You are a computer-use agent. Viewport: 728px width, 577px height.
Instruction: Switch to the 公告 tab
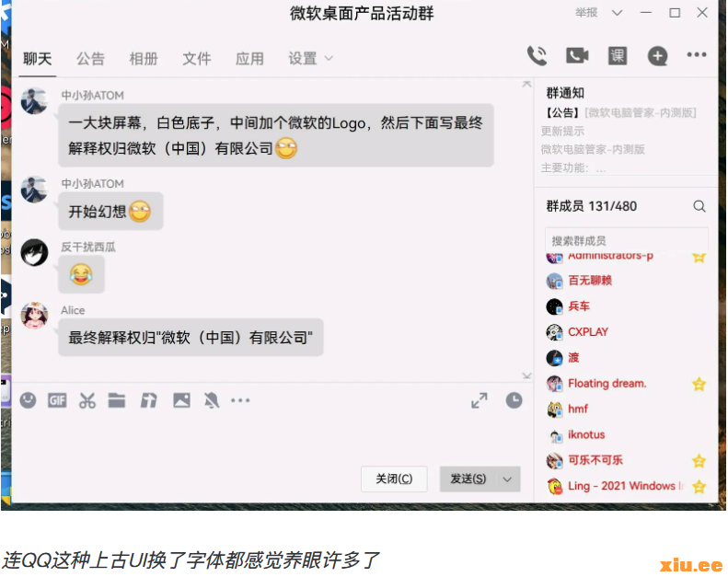[x=90, y=59]
